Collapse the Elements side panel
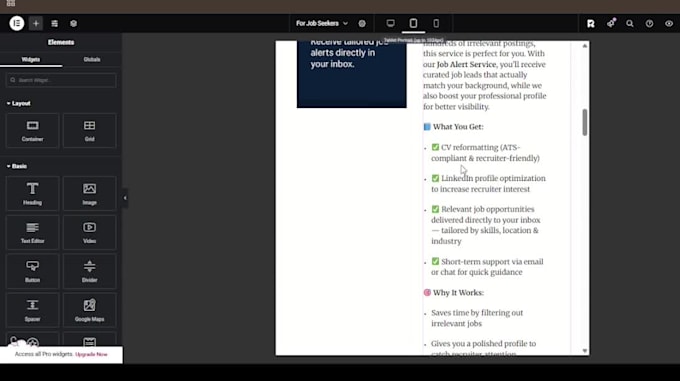 [125, 198]
